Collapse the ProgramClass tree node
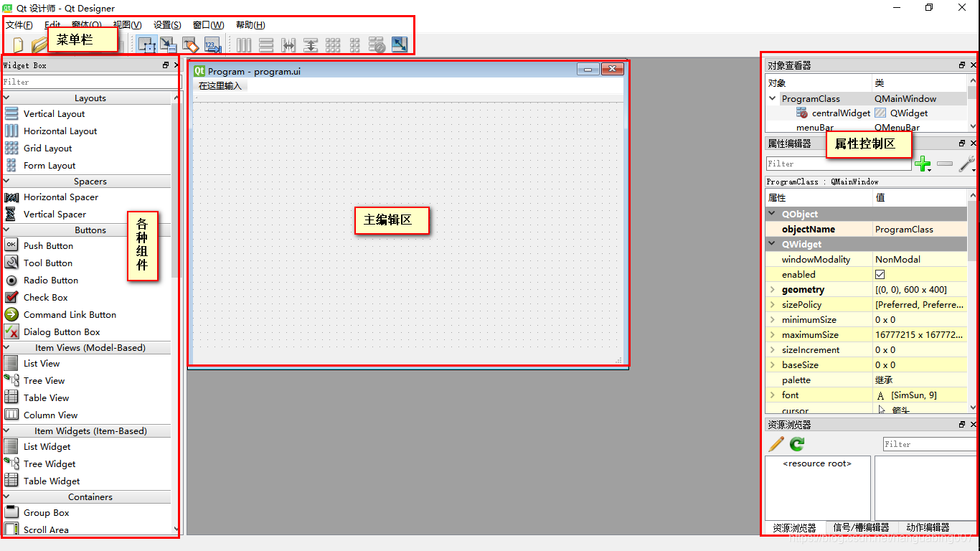This screenshot has height=551, width=980. click(773, 98)
